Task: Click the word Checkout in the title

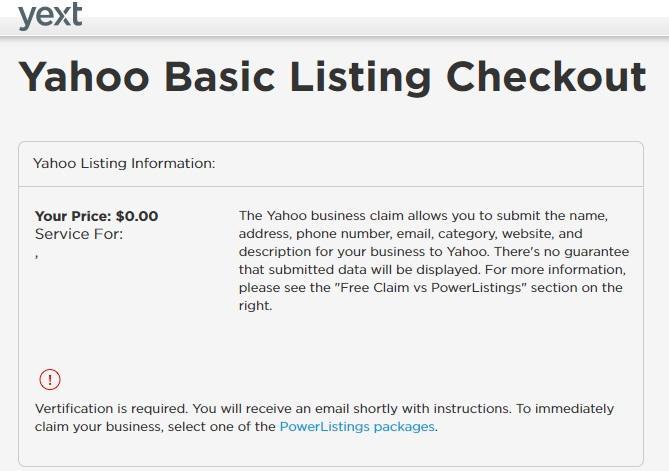Action: click(547, 77)
